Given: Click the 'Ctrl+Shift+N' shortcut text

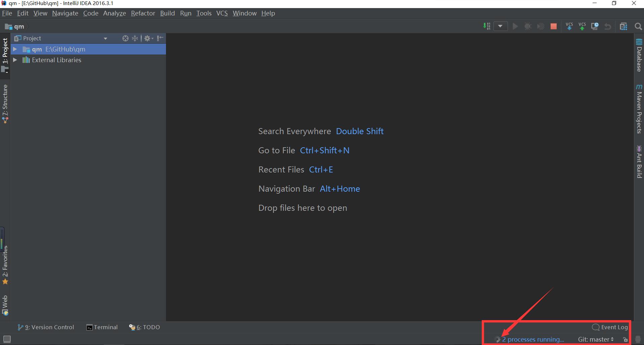Looking at the screenshot, I should pos(325,150).
